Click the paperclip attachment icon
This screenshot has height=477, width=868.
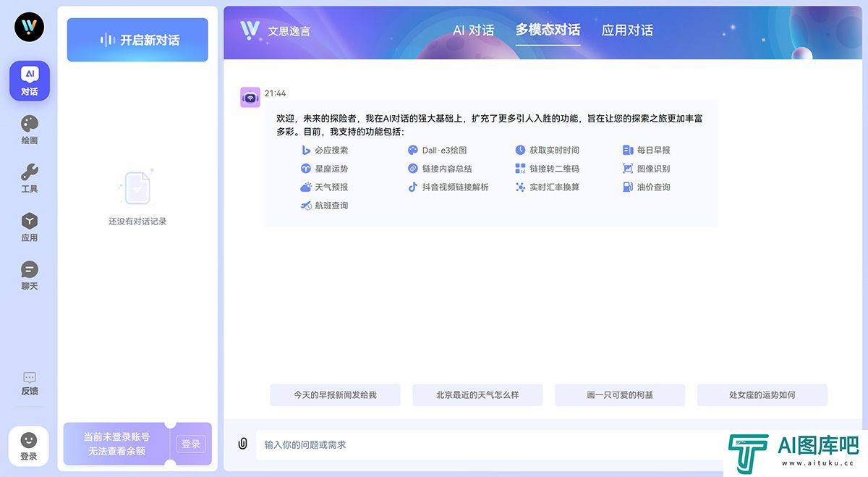243,444
